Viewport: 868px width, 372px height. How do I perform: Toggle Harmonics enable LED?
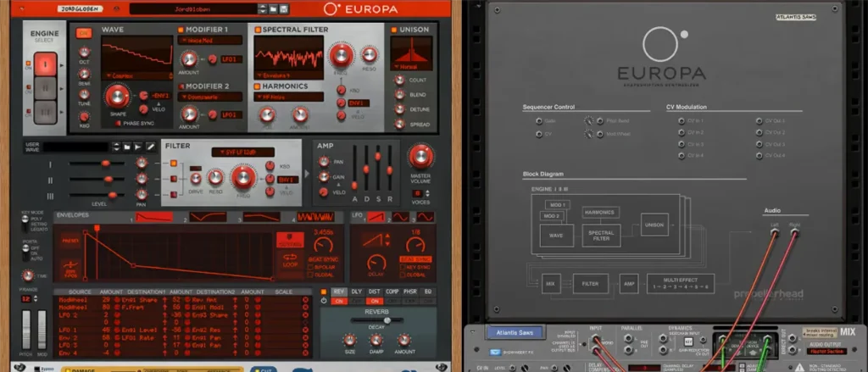click(x=258, y=86)
